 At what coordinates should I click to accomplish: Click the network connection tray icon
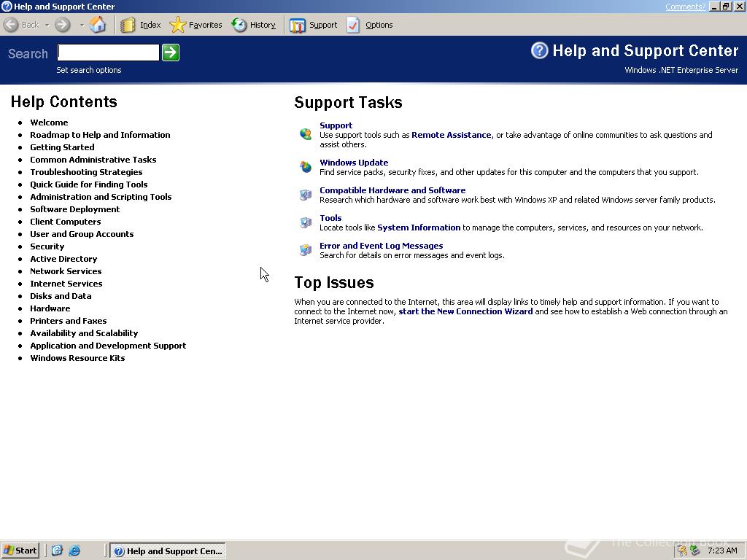coord(695,551)
